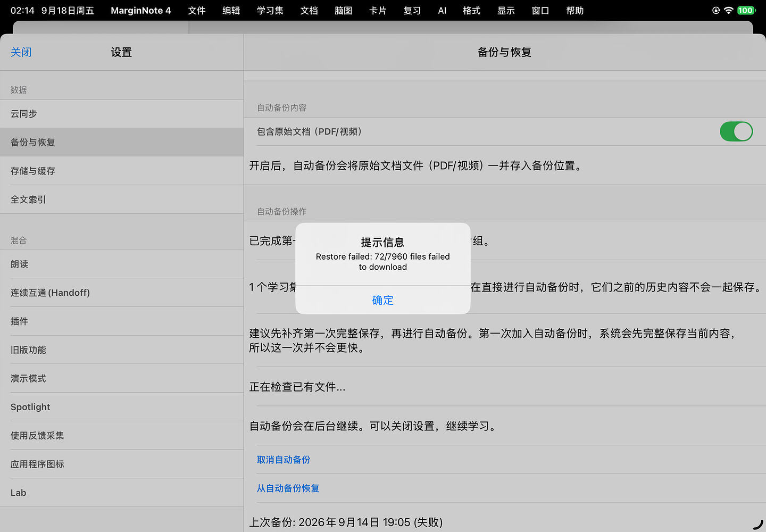Open AI menu in menu bar
This screenshot has width=766, height=532.
pos(442,10)
